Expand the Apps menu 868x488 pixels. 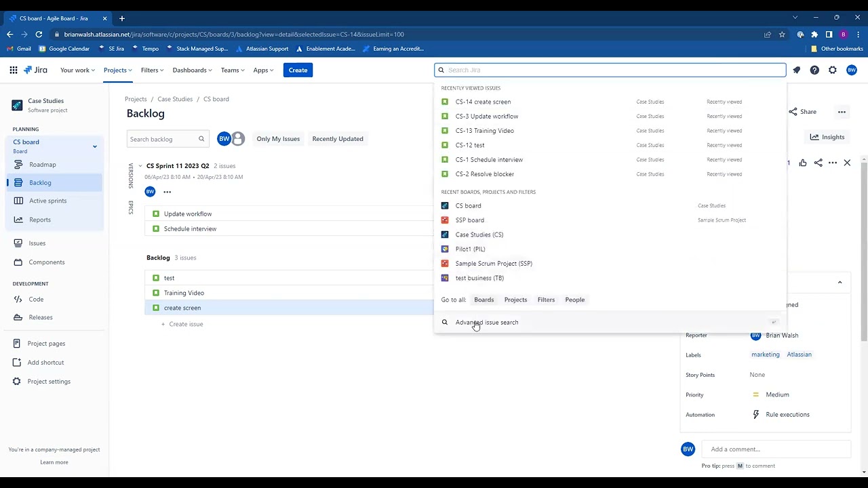point(263,70)
